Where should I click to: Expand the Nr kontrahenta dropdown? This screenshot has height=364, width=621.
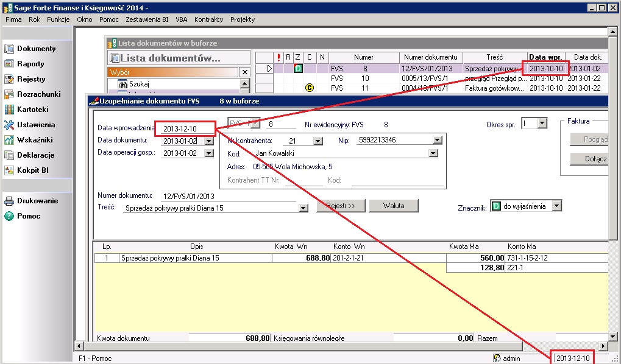(x=318, y=141)
